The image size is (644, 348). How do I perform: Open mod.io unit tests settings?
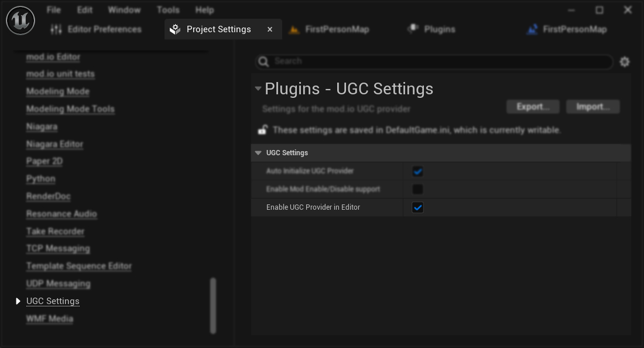(60, 74)
